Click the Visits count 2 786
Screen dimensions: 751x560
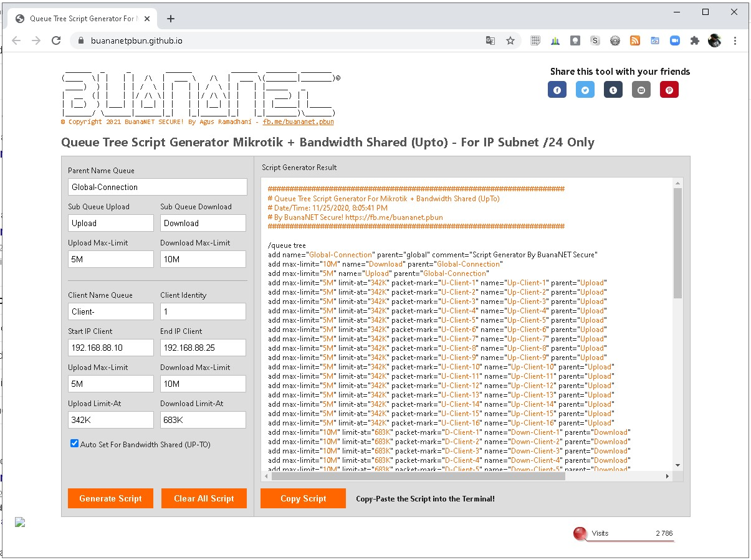664,533
